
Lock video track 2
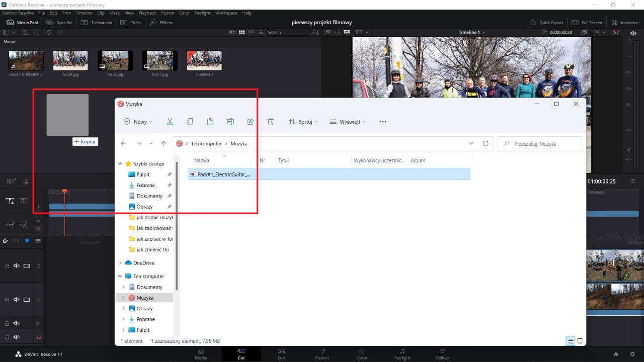[x=7, y=265]
